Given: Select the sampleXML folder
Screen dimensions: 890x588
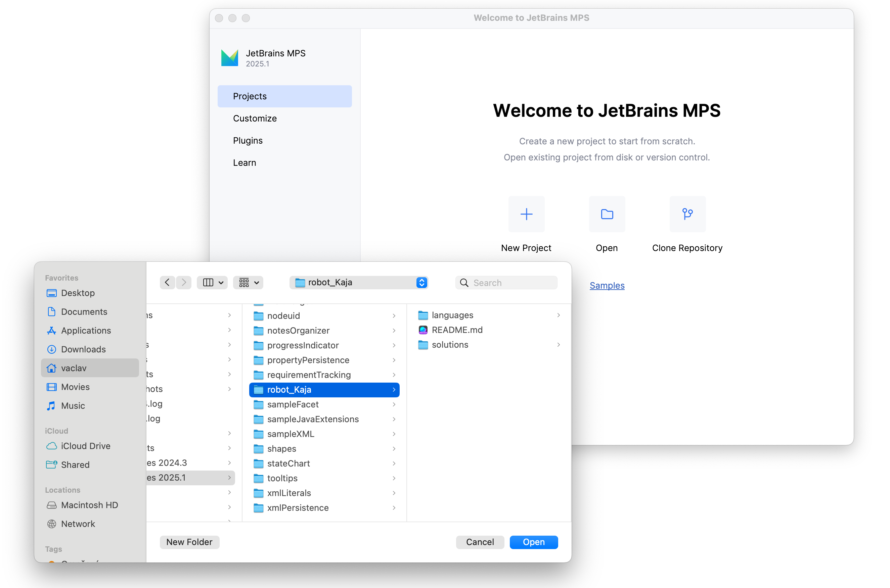Looking at the screenshot, I should (x=291, y=434).
